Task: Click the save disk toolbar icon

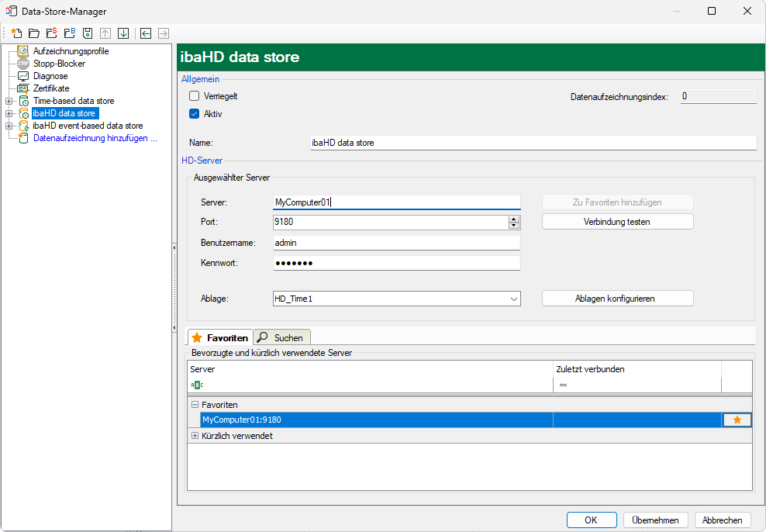Action: (x=88, y=33)
